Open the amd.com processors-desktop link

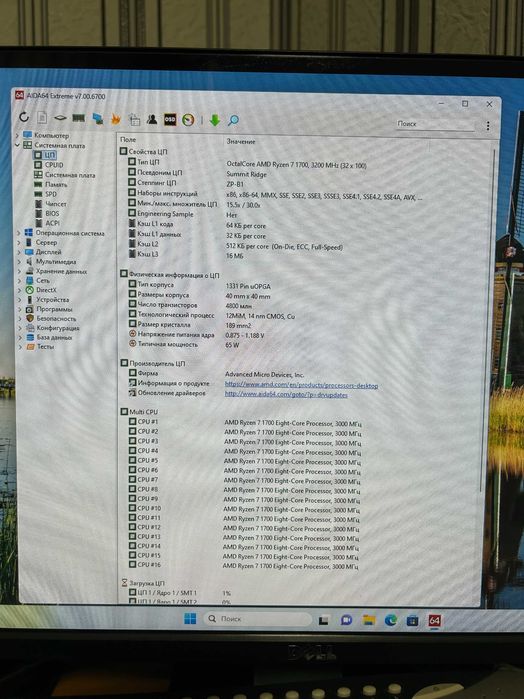301,385
